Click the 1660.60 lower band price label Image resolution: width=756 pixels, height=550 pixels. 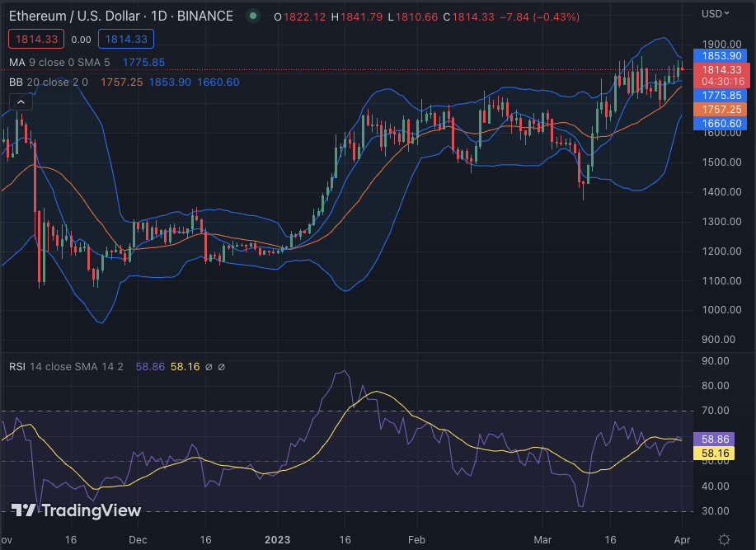tap(721, 124)
